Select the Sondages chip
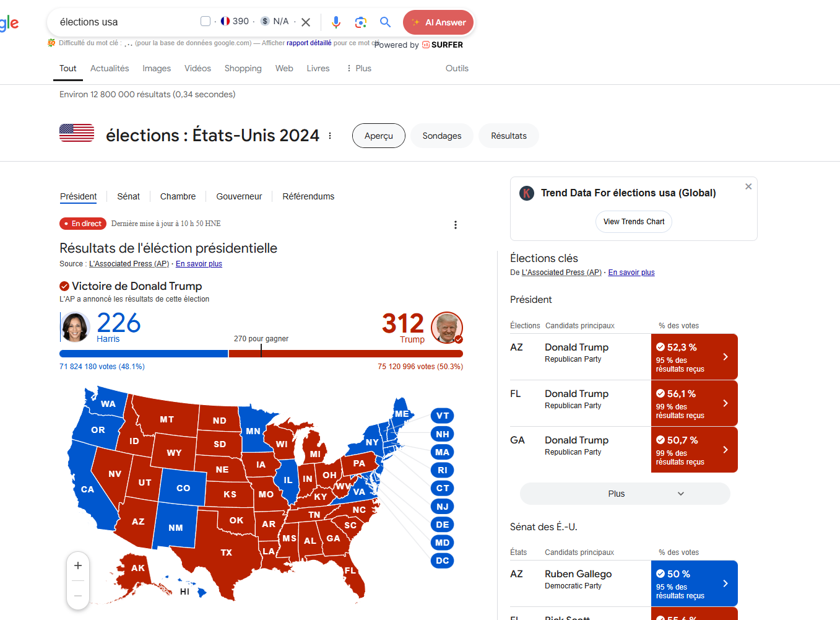 coord(441,136)
